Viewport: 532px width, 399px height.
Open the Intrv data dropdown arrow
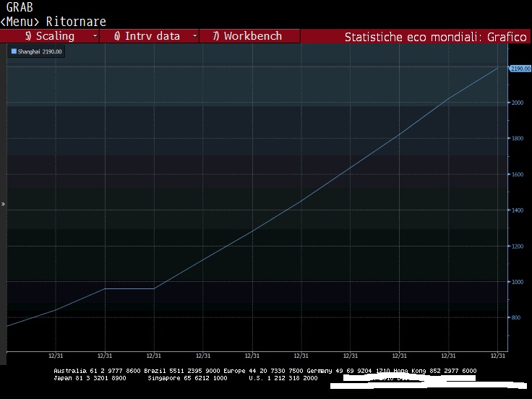click(x=194, y=36)
